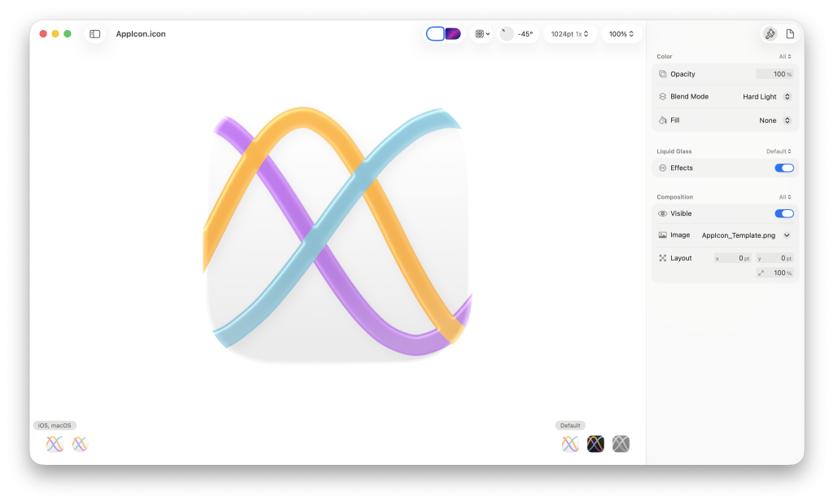Open the 100% zoom level popup
The image size is (834, 504).
621,34
